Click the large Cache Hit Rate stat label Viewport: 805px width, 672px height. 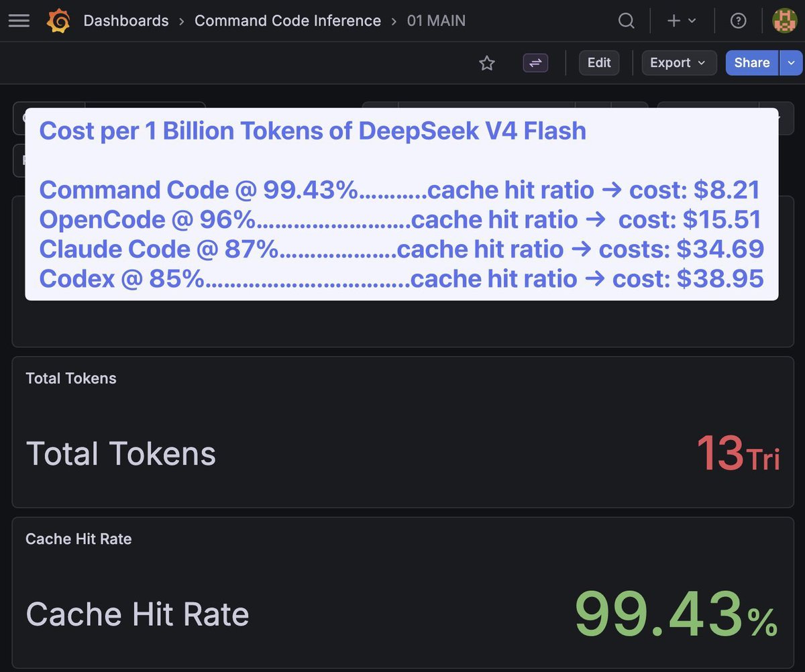138,614
